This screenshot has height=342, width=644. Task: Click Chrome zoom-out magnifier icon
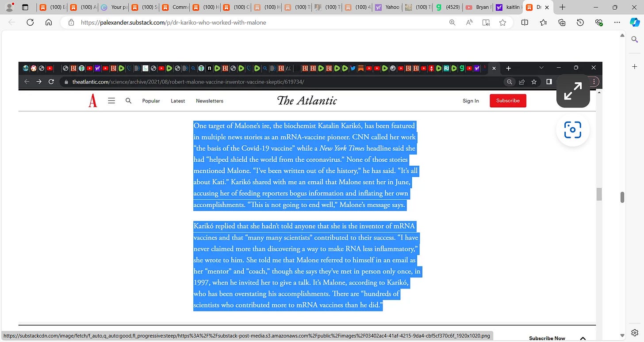tap(510, 82)
